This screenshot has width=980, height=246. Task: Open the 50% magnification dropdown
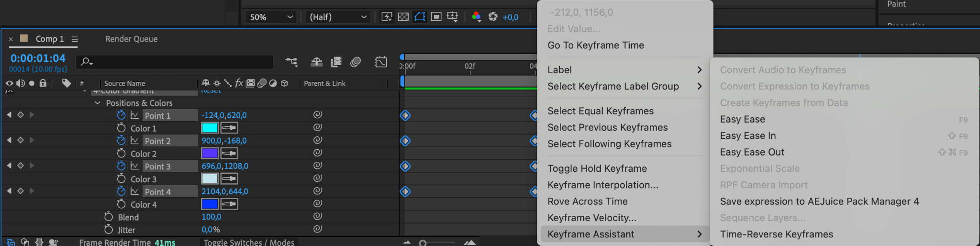(270, 17)
